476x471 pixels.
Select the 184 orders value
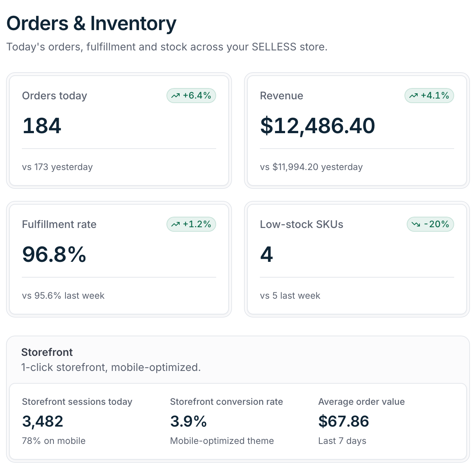(x=42, y=126)
